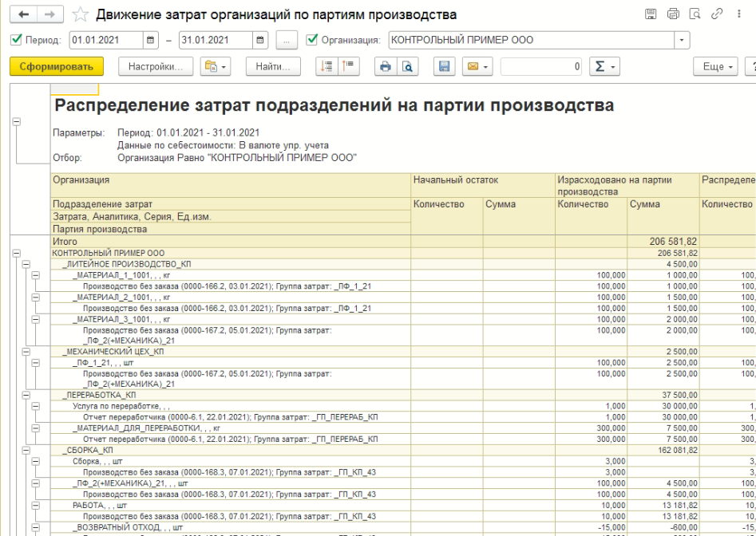Collapse the _ЛИТЕЙНОЕ ПРОИЗВОДСТВО_КП group
This screenshot has height=536, width=756.
[26, 263]
